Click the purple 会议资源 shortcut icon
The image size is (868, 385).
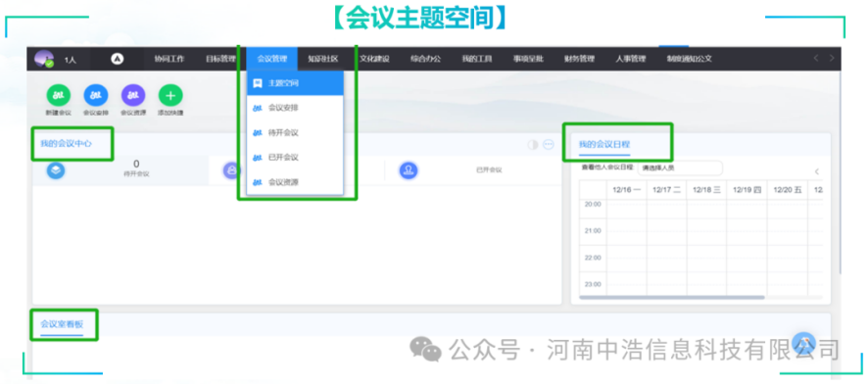(133, 96)
